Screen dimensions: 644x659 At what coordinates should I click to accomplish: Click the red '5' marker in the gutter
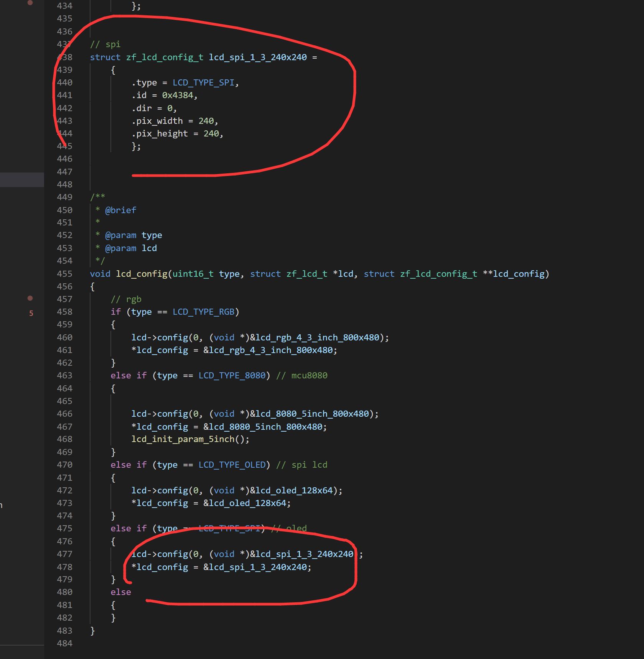pos(31,313)
